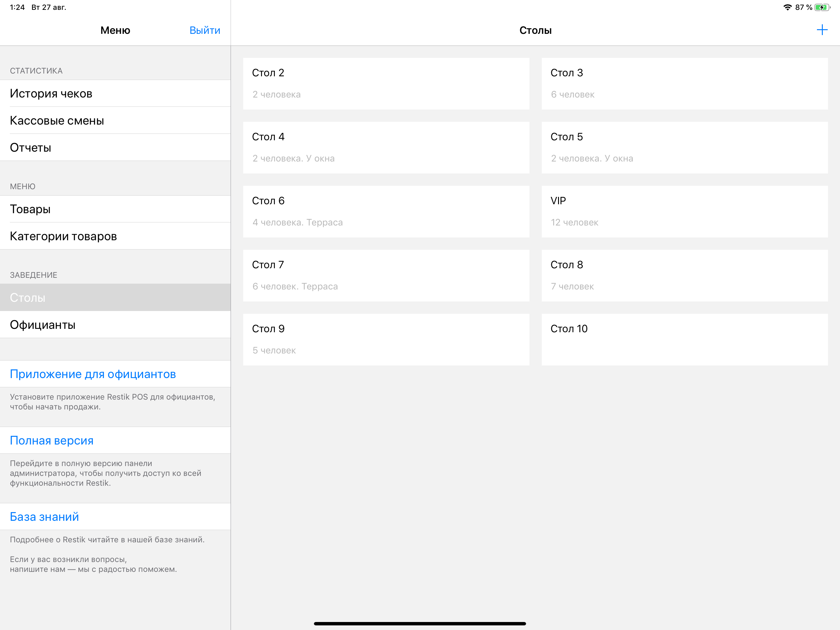
Task: Go to Отчеты in sidebar
Action: click(x=115, y=147)
